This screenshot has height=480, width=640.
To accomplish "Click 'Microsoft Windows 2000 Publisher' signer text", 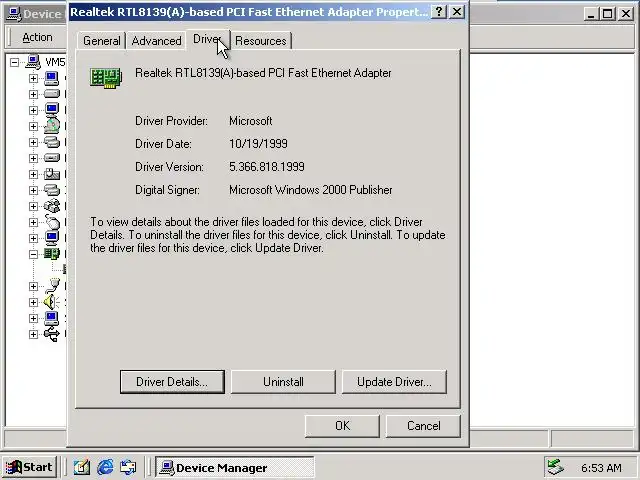I will 311,190.
